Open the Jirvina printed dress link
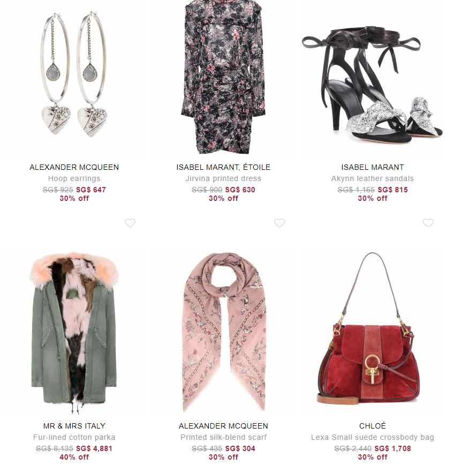Viewport: 476px width, 465px height. tap(223, 178)
